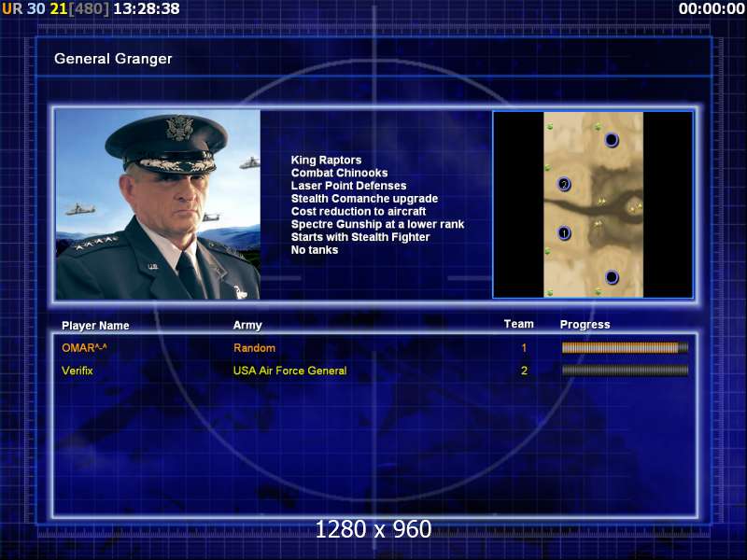This screenshot has height=560, width=747.
Task: Click the 'Laser Point Defenses' line
Action: coord(348,186)
